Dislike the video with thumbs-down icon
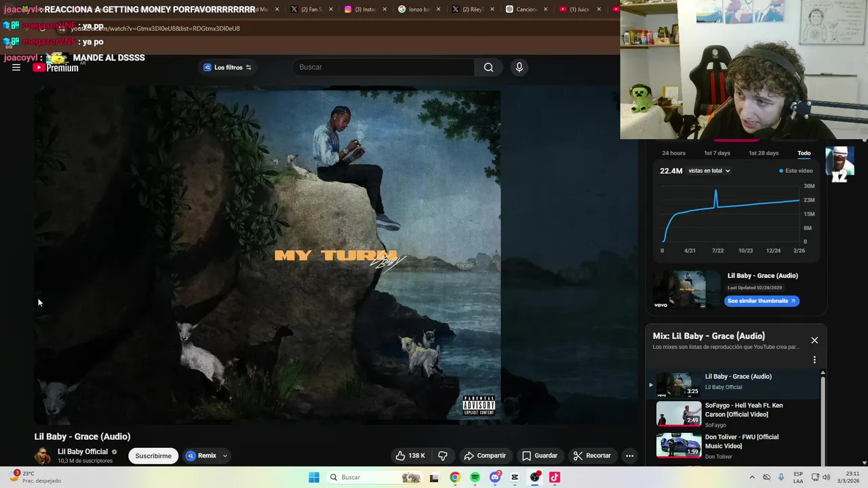868x488 pixels. [x=443, y=455]
